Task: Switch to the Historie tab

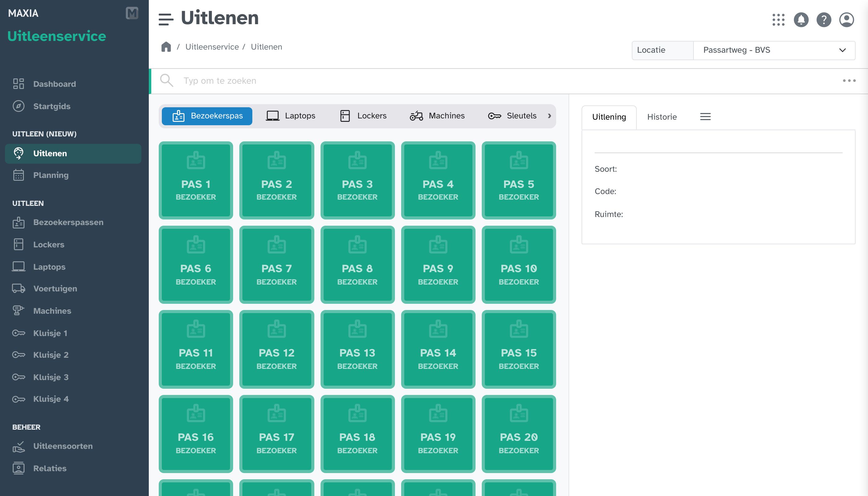Action: [x=662, y=117]
